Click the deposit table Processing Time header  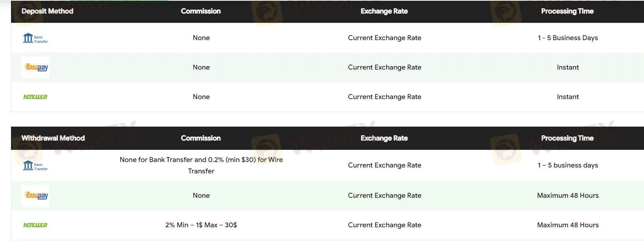(x=567, y=11)
